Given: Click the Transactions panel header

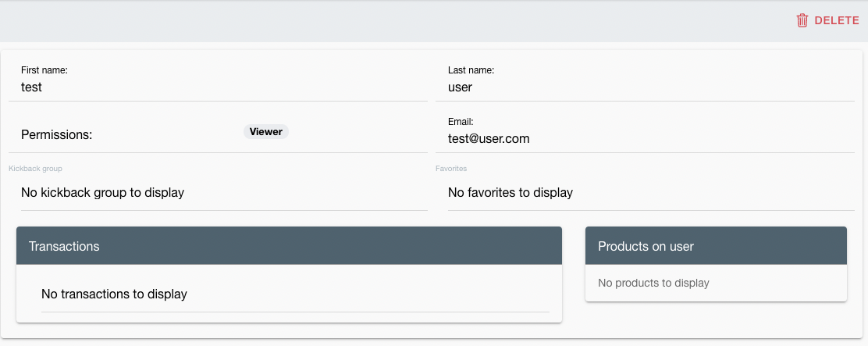Looking at the screenshot, I should [289, 246].
